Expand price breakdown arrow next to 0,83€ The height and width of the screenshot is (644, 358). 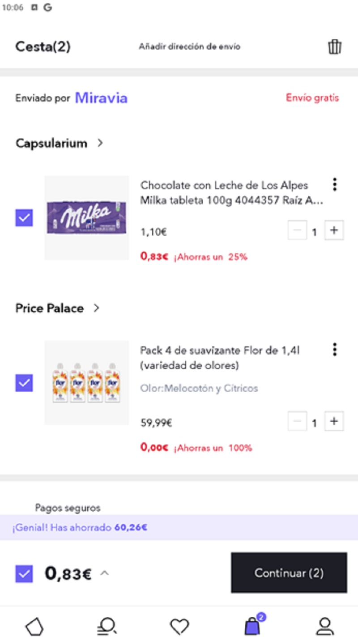pyautogui.click(x=104, y=573)
